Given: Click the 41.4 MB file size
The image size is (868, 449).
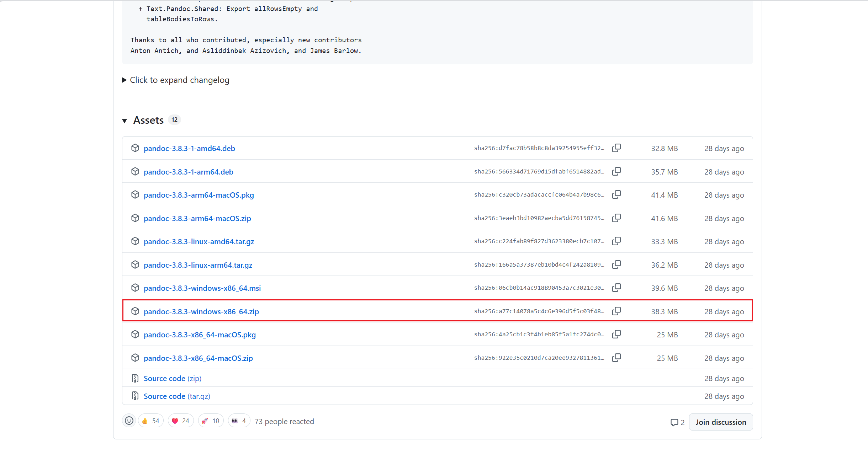Looking at the screenshot, I should [665, 195].
